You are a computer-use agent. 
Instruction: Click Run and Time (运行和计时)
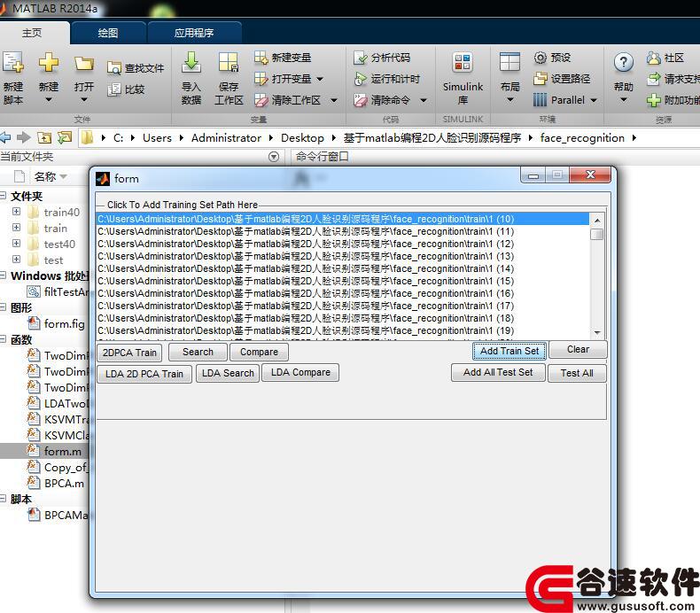(386, 79)
